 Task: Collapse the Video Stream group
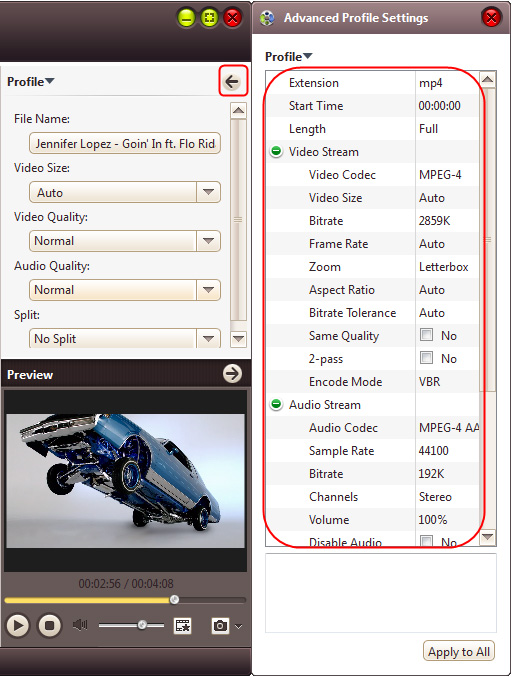[x=276, y=152]
